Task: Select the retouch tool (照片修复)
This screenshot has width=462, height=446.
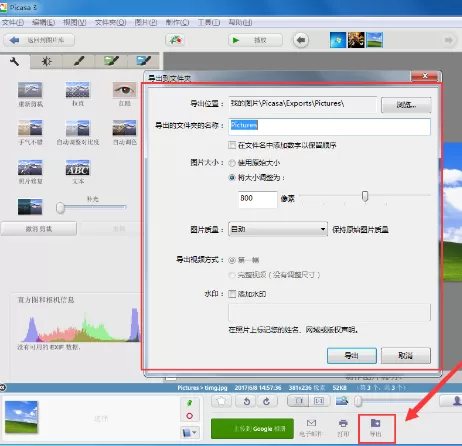Action: tap(30, 172)
